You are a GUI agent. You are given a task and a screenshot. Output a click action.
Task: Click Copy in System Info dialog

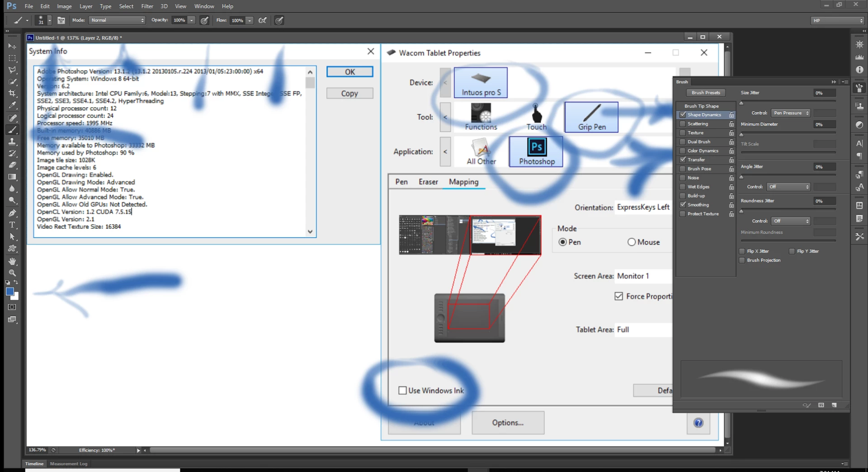[350, 93]
